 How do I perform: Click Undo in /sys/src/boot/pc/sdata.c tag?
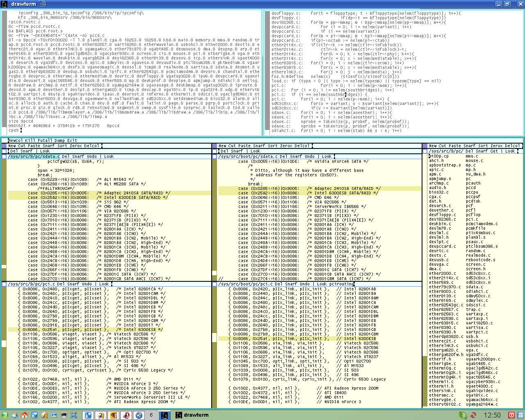coord(310,156)
